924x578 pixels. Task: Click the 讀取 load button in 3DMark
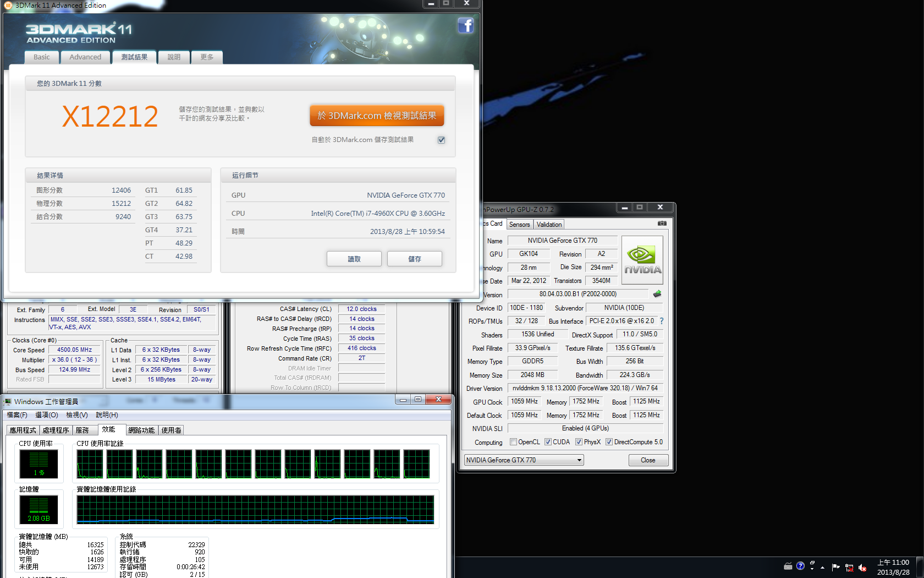pos(354,259)
